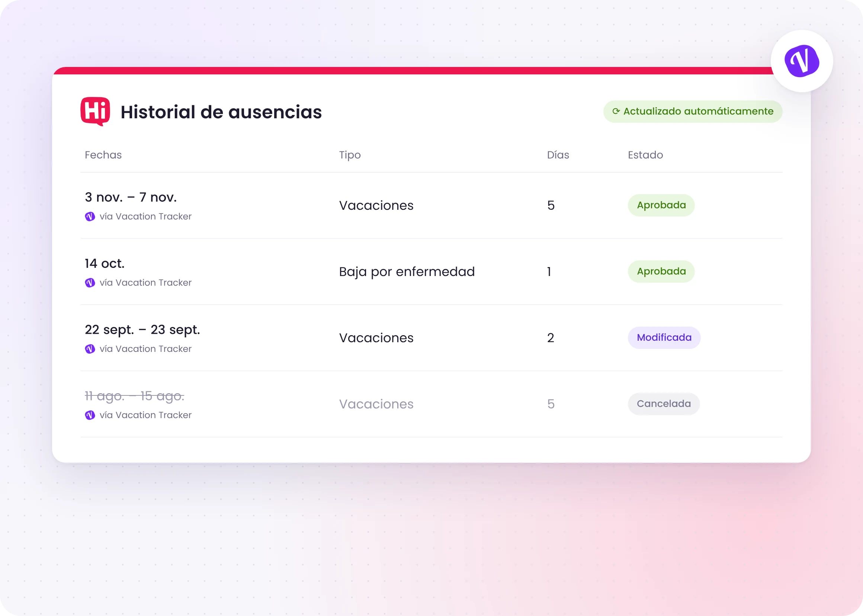Viewport: 863px width, 616px height.
Task: Select the crossed-out 11 ago. – 15 ago. date
Action: coord(134,397)
